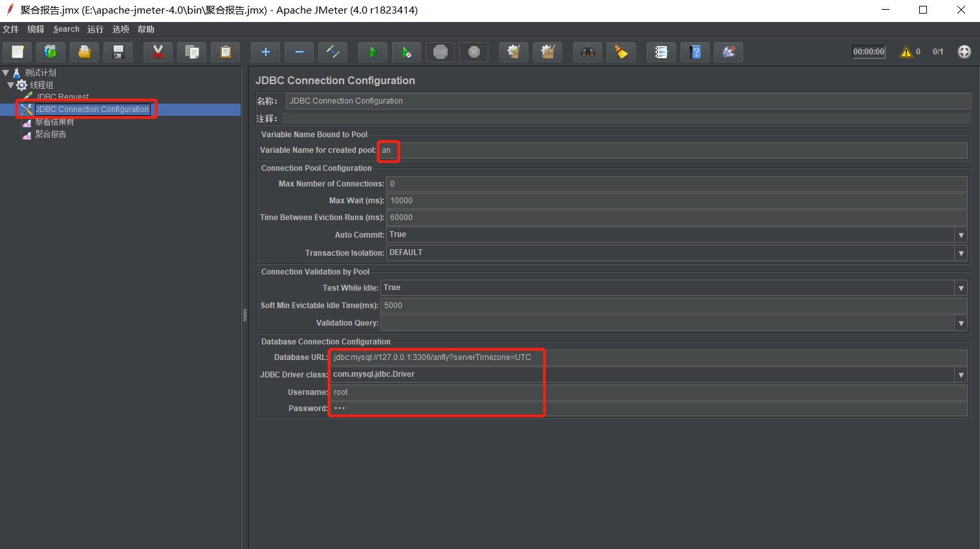Image resolution: width=980 pixels, height=549 pixels.
Task: Click the warning triangle error counter
Action: 906,52
